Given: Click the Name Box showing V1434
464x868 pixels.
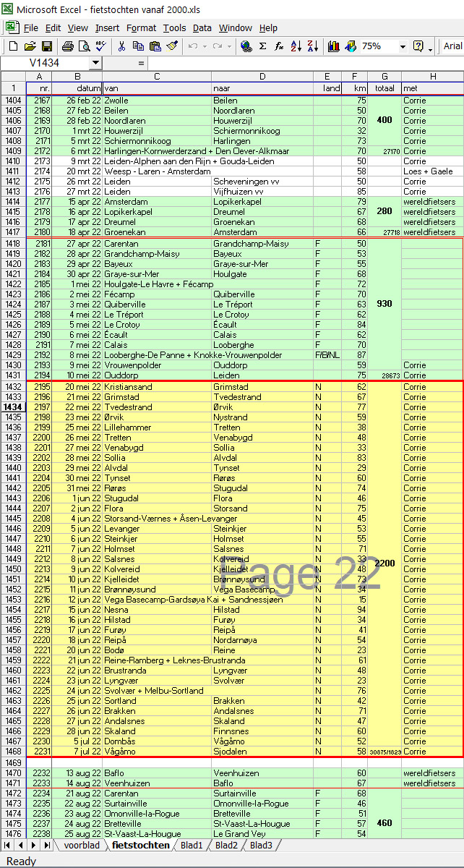Looking at the screenshot, I should tap(45, 64).
